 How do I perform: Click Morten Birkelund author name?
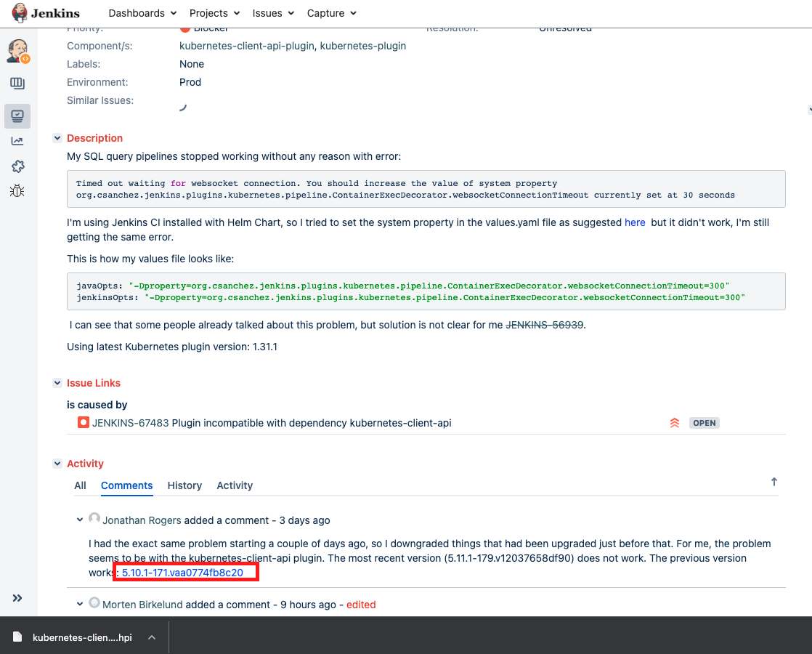[x=142, y=605]
